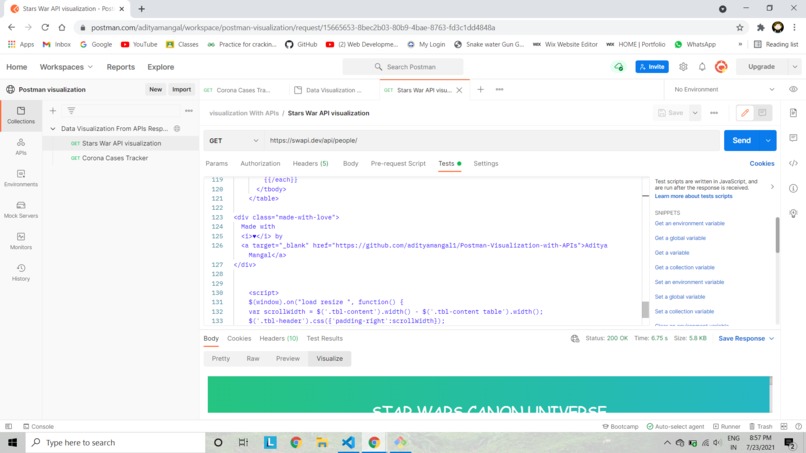Image resolution: width=806 pixels, height=453 pixels.
Task: Open the request info icon in right sidebar
Action: click(793, 188)
